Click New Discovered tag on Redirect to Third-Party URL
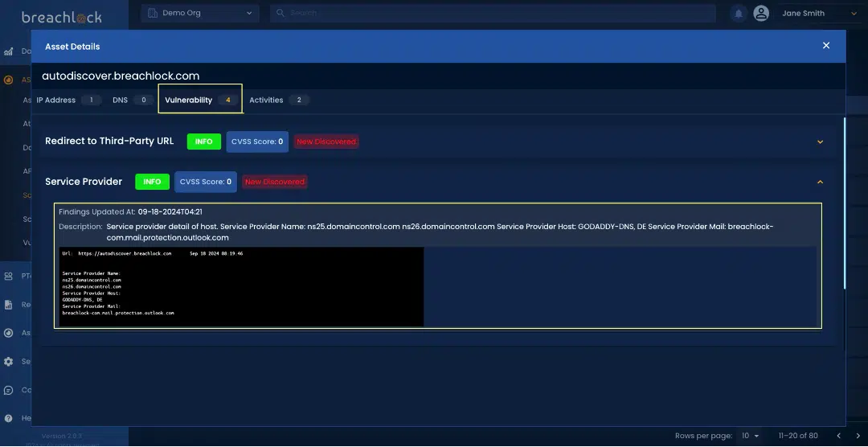The image size is (868, 447). pyautogui.click(x=326, y=141)
